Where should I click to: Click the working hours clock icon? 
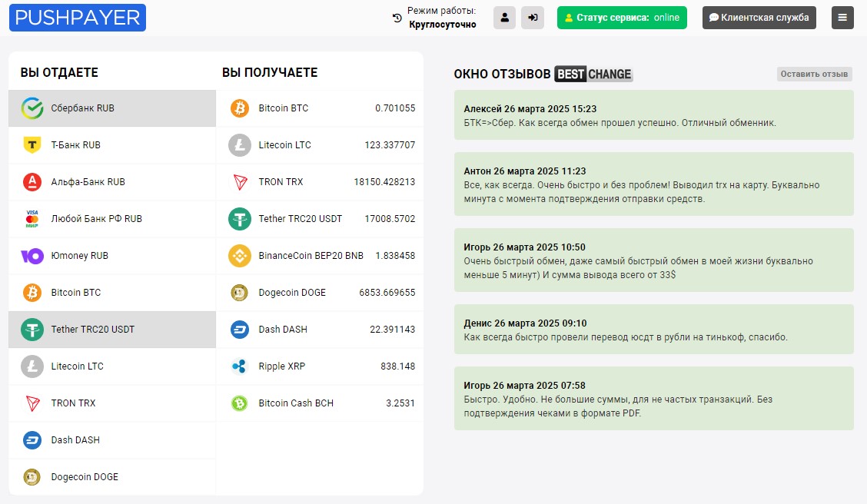[x=397, y=18]
